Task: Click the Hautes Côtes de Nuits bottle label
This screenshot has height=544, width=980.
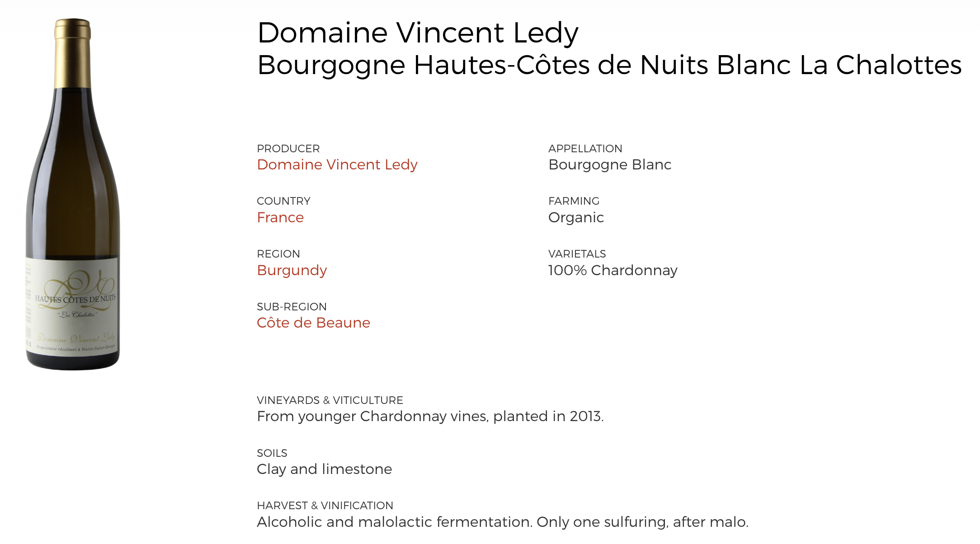Action: coord(72,307)
